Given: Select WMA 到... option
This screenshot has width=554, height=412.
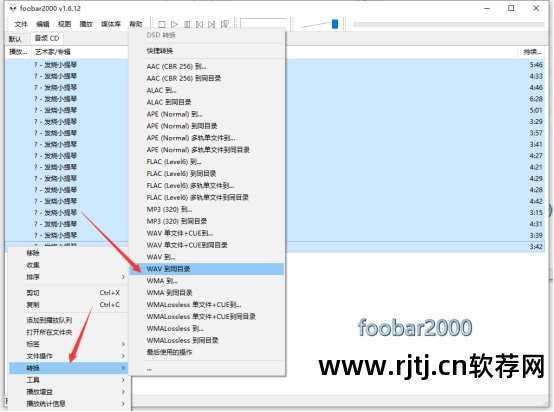Looking at the screenshot, I should click(x=207, y=281).
